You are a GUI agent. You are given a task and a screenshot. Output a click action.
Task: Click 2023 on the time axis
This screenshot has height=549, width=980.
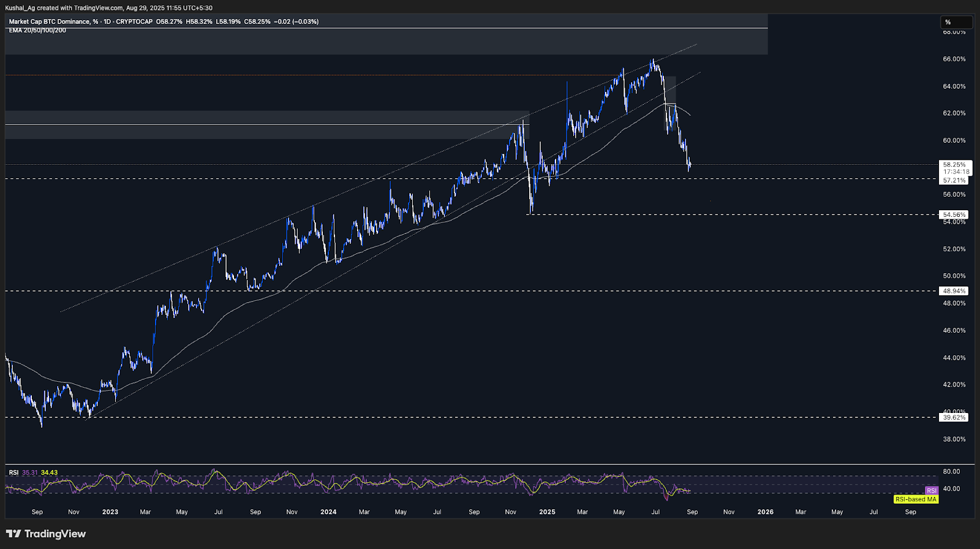[110, 512]
